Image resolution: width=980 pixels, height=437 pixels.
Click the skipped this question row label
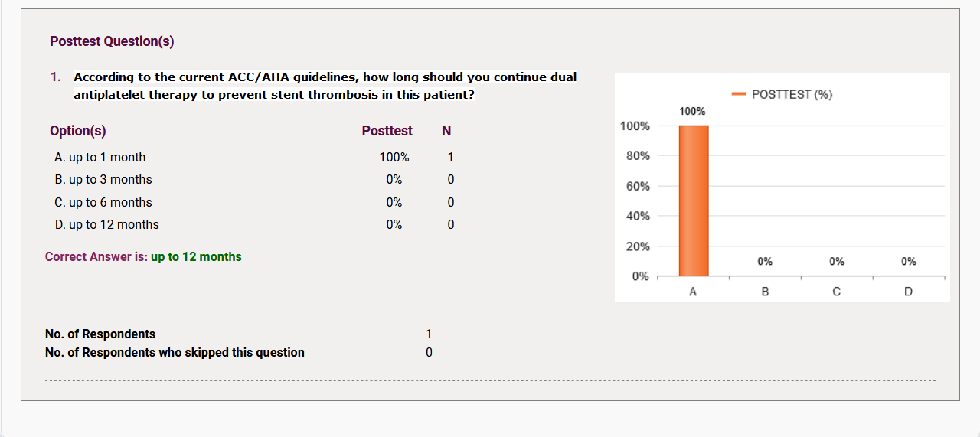[175, 353]
